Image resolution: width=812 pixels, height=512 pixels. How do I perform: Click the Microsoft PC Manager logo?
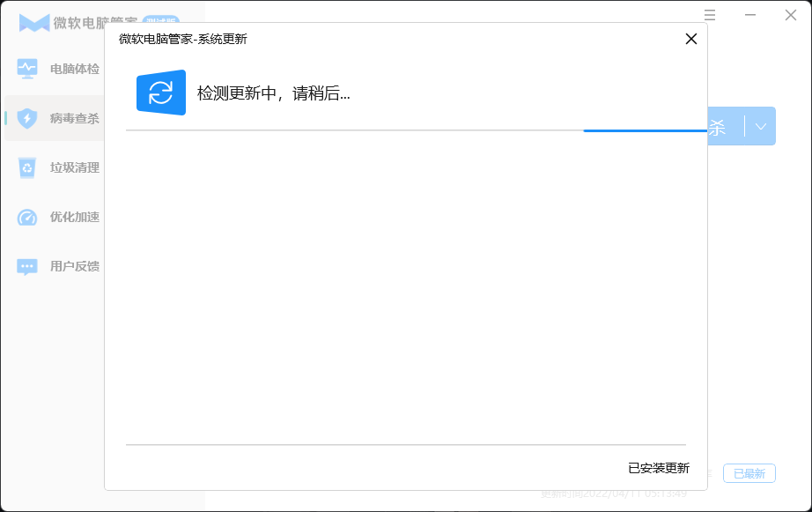tap(34, 23)
